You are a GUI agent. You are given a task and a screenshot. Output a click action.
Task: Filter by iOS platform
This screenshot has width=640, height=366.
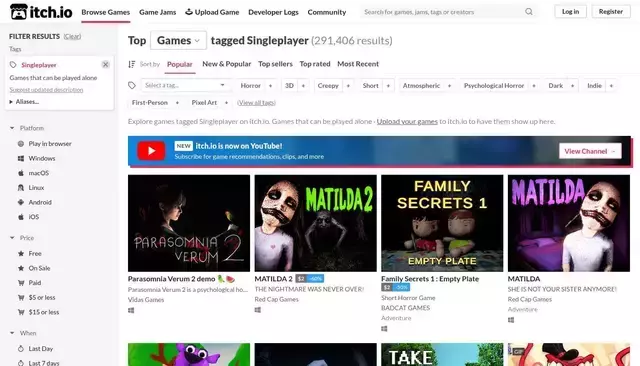pyautogui.click(x=29, y=217)
